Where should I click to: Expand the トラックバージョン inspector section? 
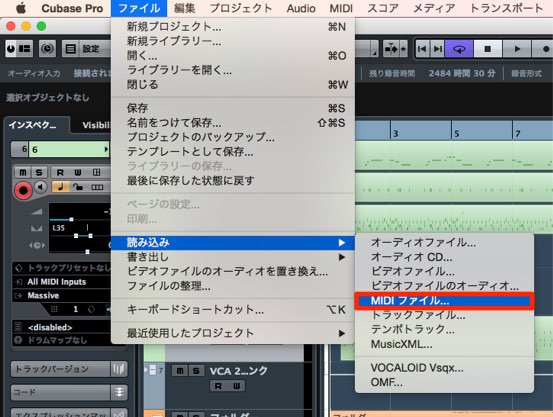(x=69, y=369)
